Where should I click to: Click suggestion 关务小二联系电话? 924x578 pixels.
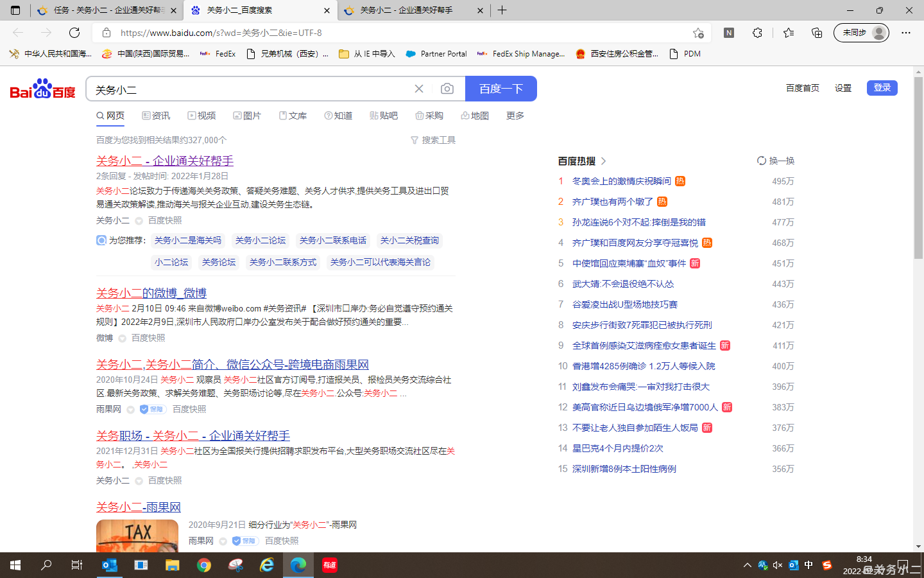click(333, 240)
